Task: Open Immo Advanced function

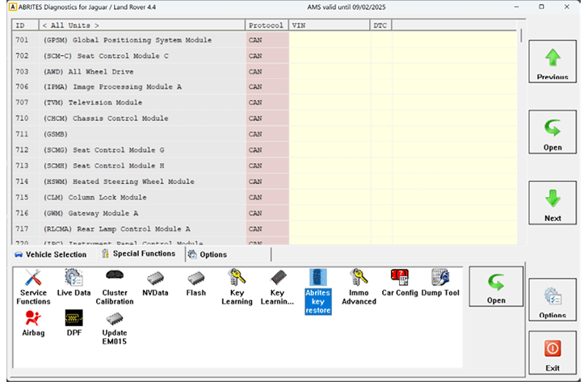Action: tap(359, 286)
